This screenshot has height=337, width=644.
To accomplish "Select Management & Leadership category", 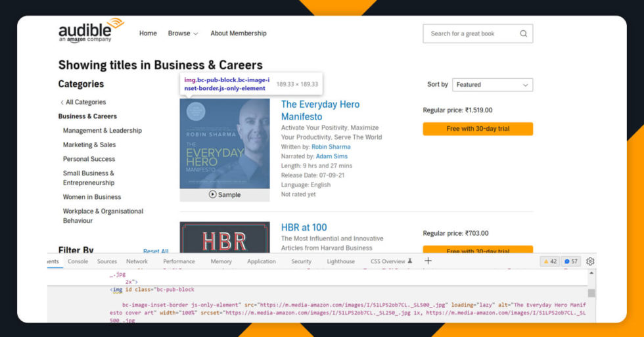I will tap(103, 131).
